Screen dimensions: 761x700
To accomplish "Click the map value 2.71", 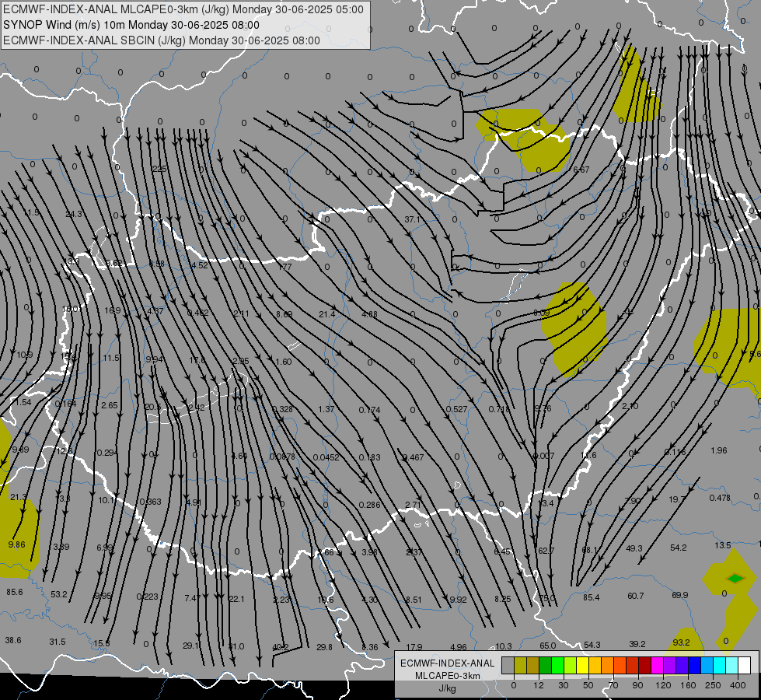I will click(413, 505).
